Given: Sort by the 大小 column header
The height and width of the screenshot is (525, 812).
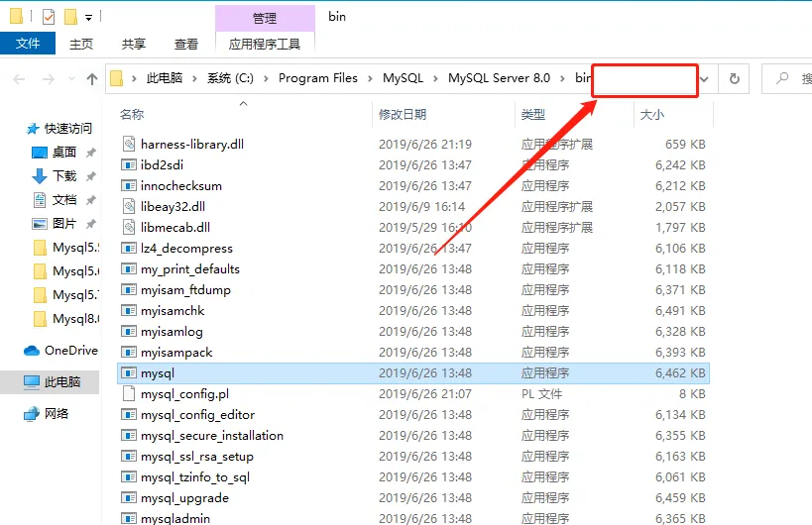Looking at the screenshot, I should pyautogui.click(x=652, y=114).
